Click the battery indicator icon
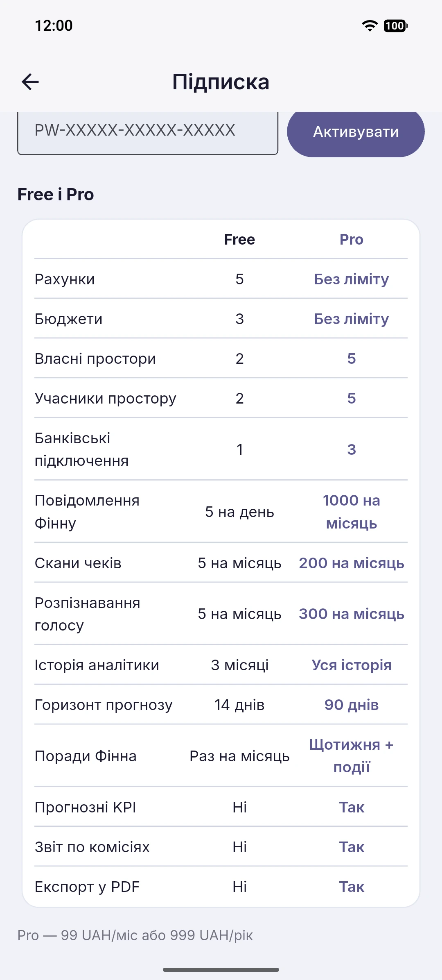442x980 pixels. pos(396,26)
